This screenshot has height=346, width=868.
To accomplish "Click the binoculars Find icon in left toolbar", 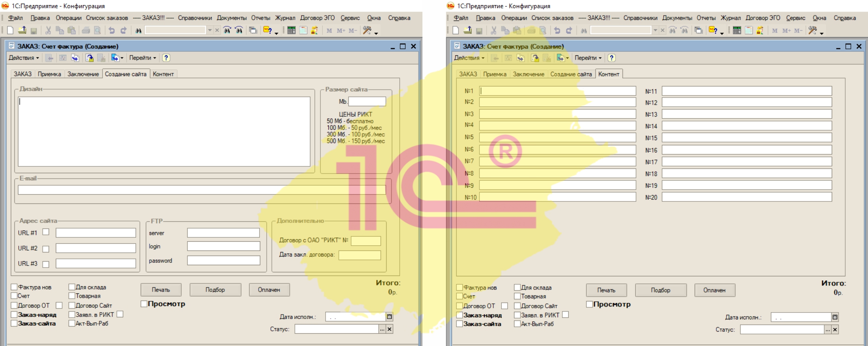I will click(138, 30).
